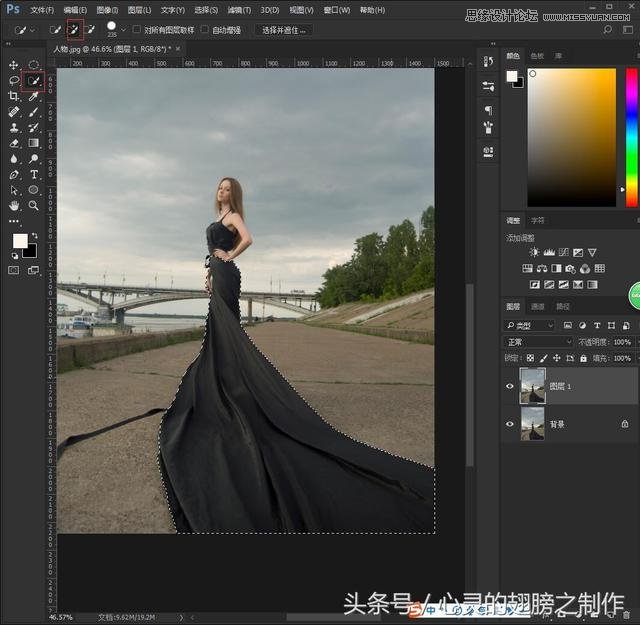This screenshot has height=625, width=640.
Task: Expand the layer filter 类型 dropdown
Action: pos(530,326)
